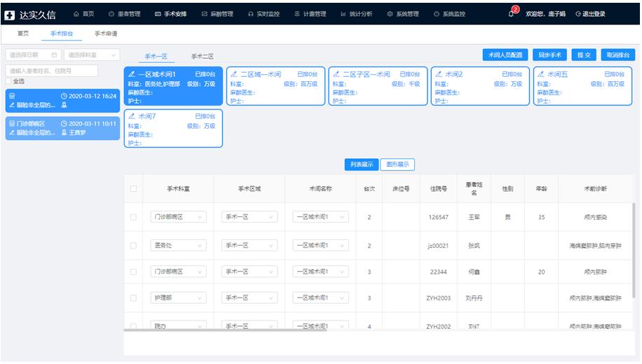Open 手术科室 dropdown showing 医务处
This screenshot has width=642, height=364.
click(179, 246)
